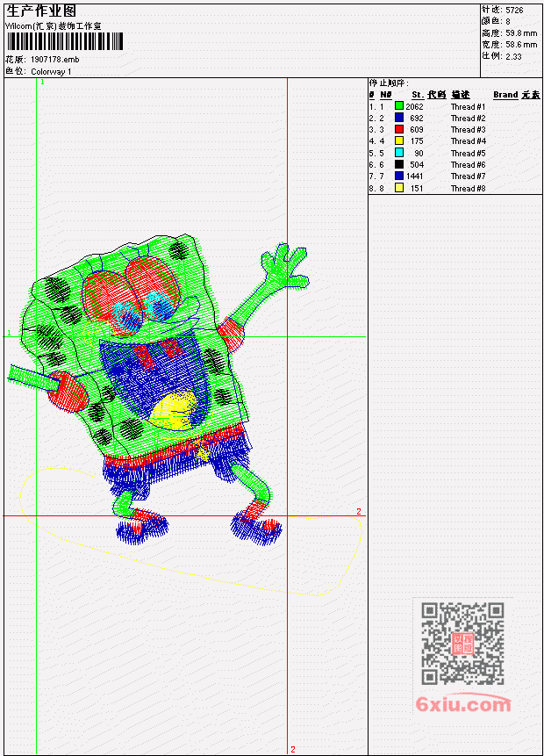Click the 'Colorway 1' text
Image resolution: width=544 pixels, height=756 pixels.
pyautogui.click(x=51, y=72)
